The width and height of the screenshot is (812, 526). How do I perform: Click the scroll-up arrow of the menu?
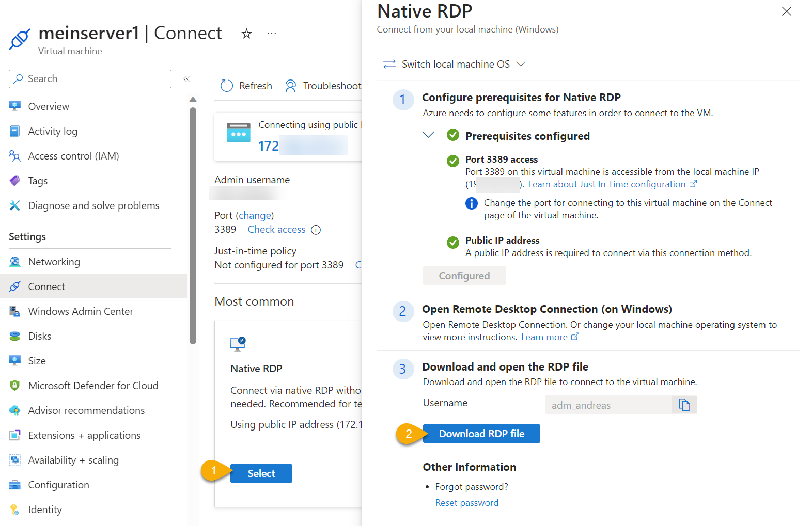(193, 100)
